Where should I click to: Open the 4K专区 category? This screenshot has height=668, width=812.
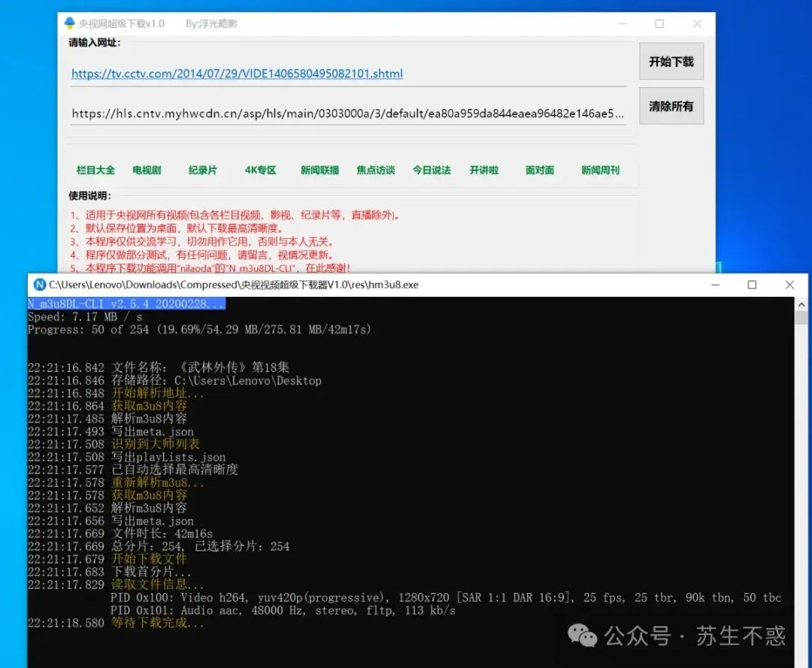click(260, 171)
